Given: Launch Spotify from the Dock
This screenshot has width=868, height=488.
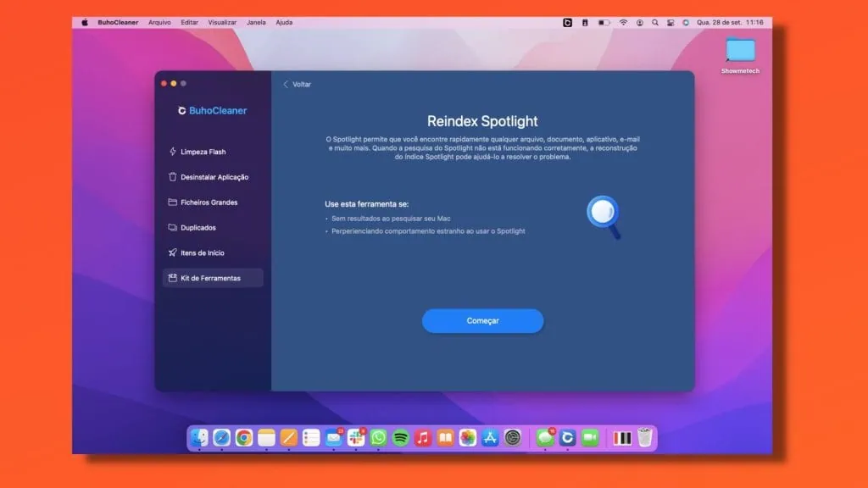Looking at the screenshot, I should (x=401, y=438).
